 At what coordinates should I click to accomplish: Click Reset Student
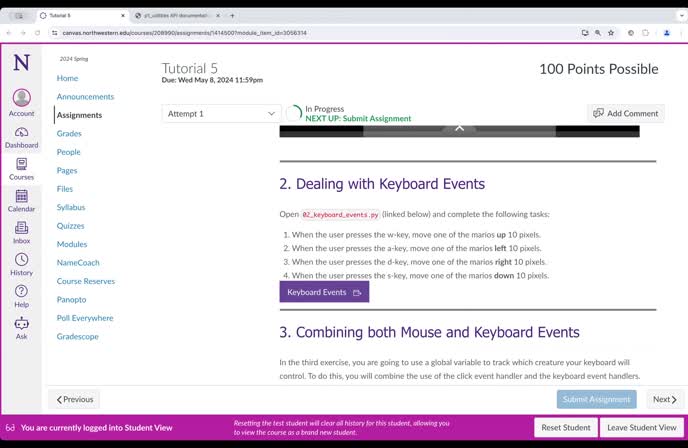pos(566,427)
